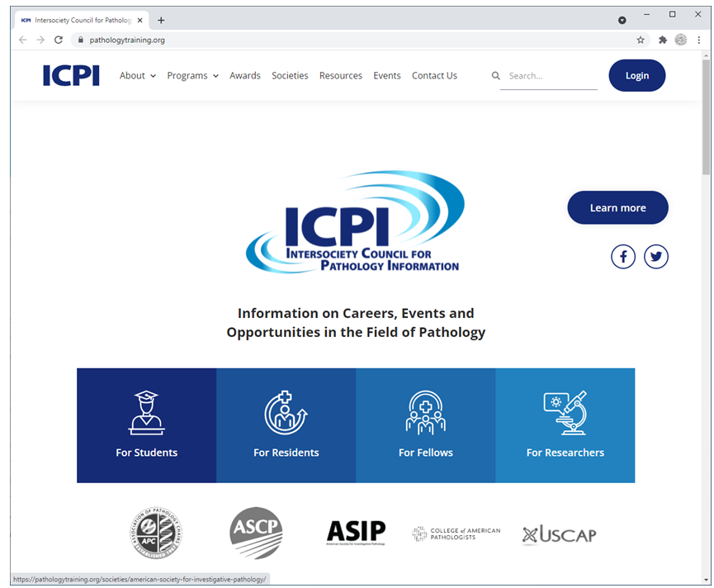
Task: Type in the Search field
Action: click(x=549, y=75)
